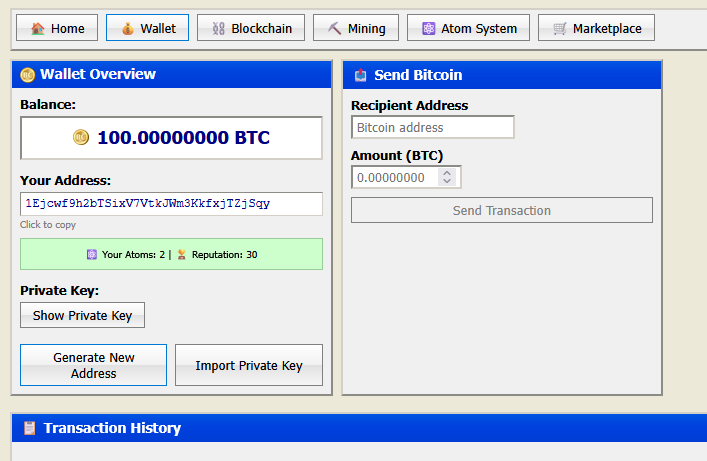Viewport: 707px width, 461px height.
Task: Click the 'Reputation: 30' text
Action: [x=225, y=254]
